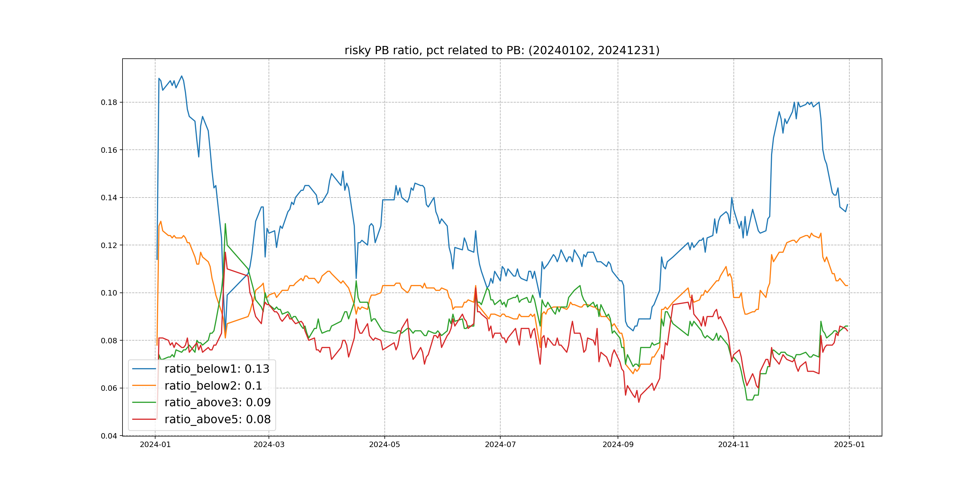Image resolution: width=980 pixels, height=490 pixels.
Task: Click the 2024-05 x-axis tick label
Action: tap(384, 445)
